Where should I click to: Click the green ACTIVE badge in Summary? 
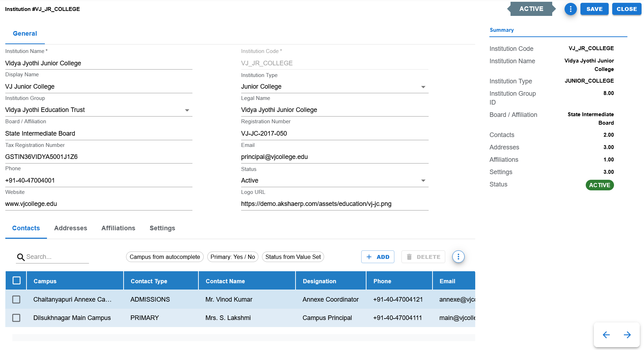(600, 185)
